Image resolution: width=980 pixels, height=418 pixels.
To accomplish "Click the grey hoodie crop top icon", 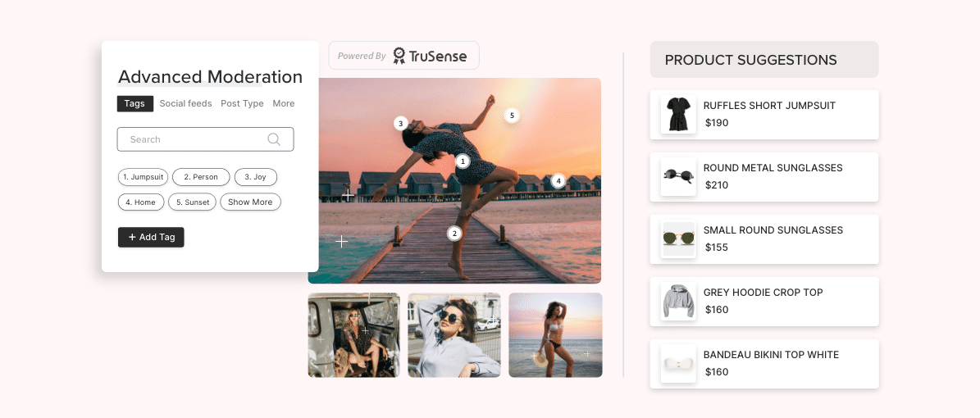I will click(x=678, y=301).
